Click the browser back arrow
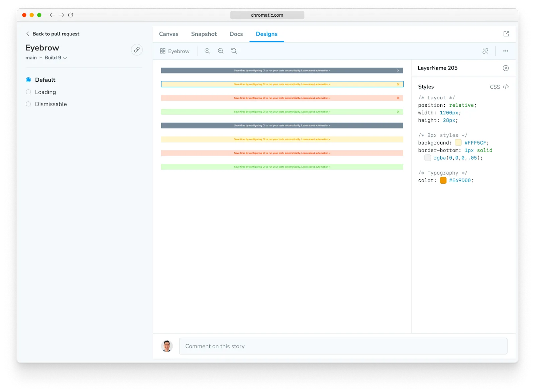The width and height of the screenshot is (535, 392). [x=52, y=15]
